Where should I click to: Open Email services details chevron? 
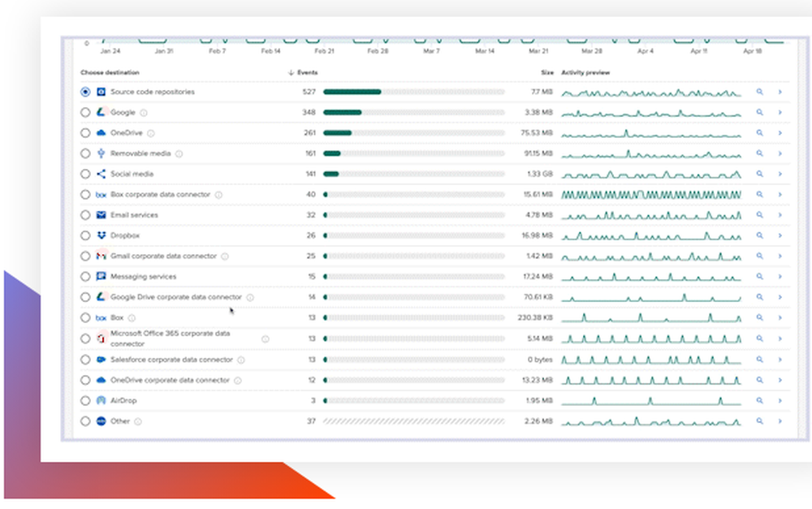pyautogui.click(x=780, y=215)
